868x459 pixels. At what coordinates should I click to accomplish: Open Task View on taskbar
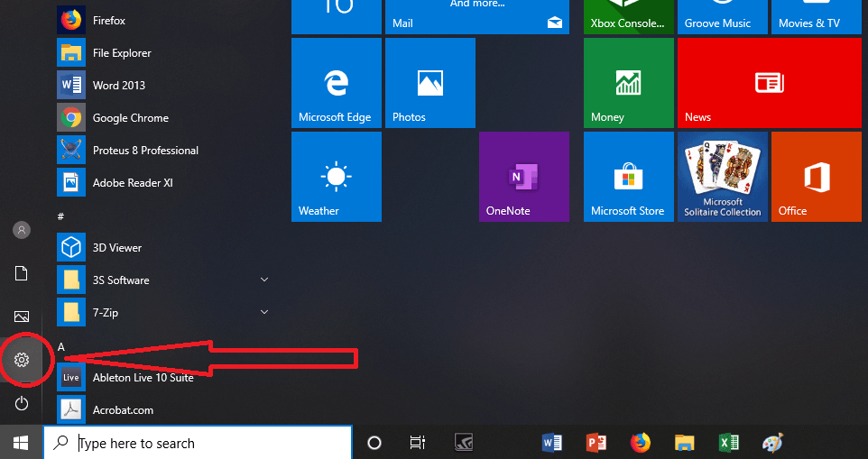tap(418, 443)
